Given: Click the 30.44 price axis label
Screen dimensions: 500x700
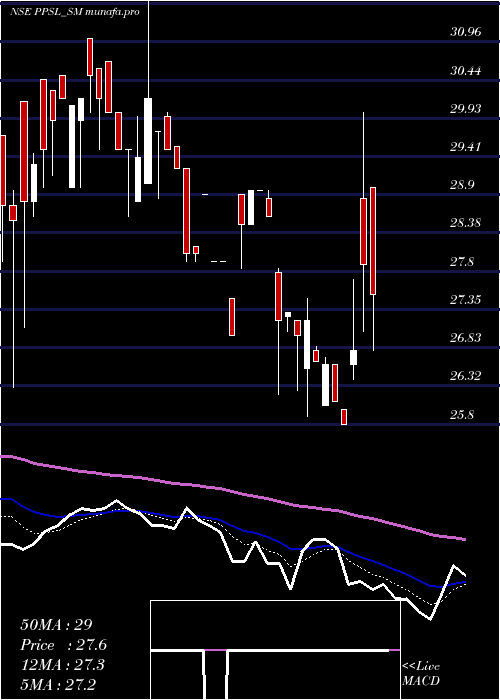Looking at the screenshot, I should [466, 71].
